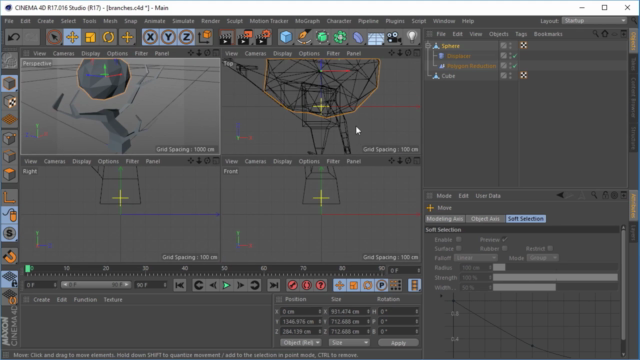Toggle the Soft Selection Preview checkbox
The height and width of the screenshot is (360, 640).
(505, 240)
